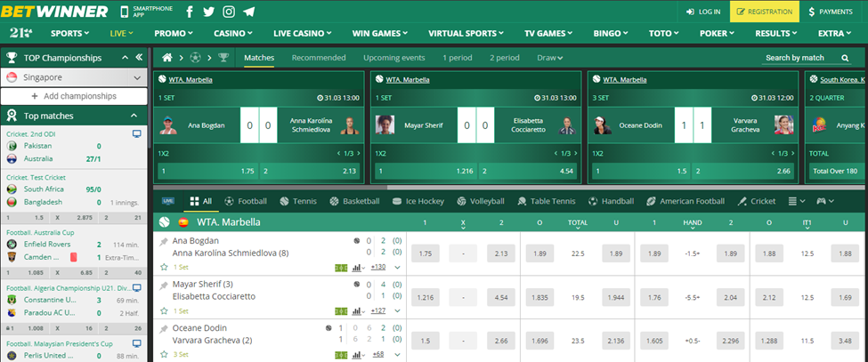Expand more sports list menu
Image resolution: width=868 pixels, height=362 pixels.
click(x=797, y=201)
